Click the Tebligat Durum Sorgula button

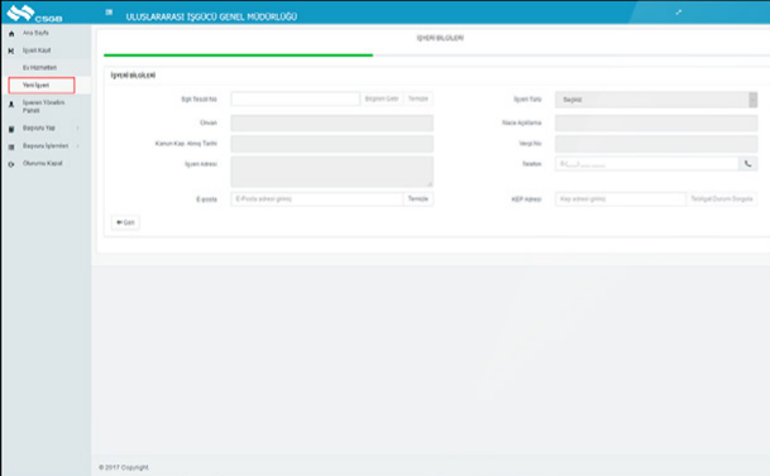pyautogui.click(x=722, y=199)
